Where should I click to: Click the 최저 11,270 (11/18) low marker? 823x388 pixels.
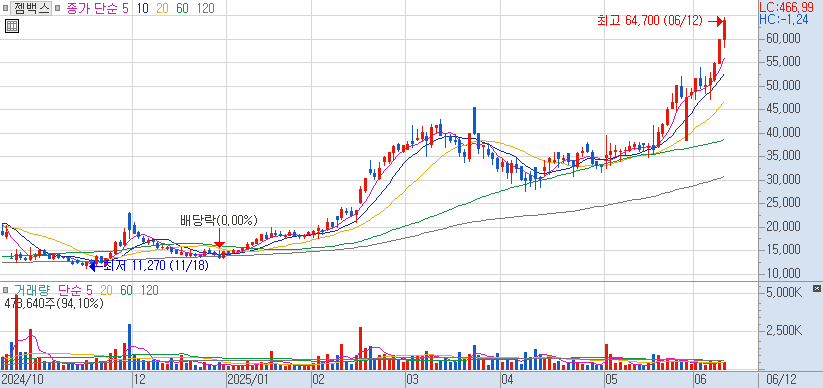[x=156, y=266]
